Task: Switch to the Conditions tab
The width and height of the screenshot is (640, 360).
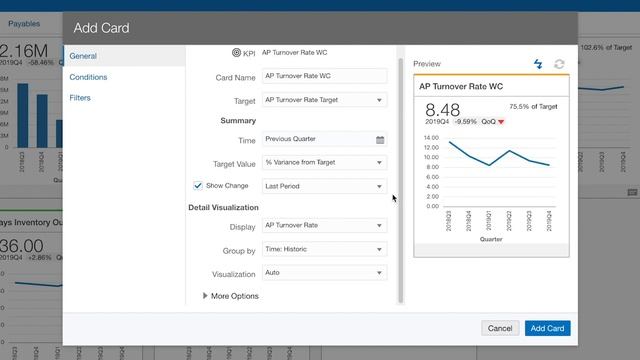Action: pos(88,77)
